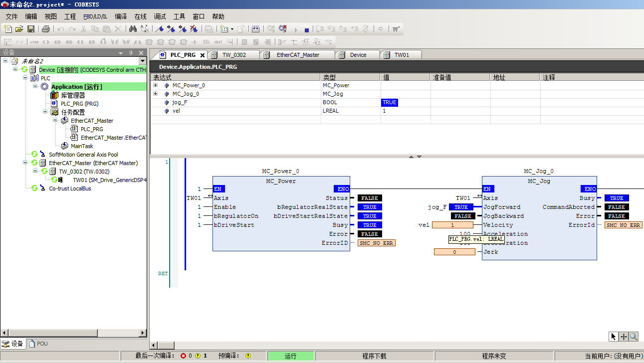Switch to the EtherCAT_Master editor tab
This screenshot has width=644, height=363.
[298, 55]
